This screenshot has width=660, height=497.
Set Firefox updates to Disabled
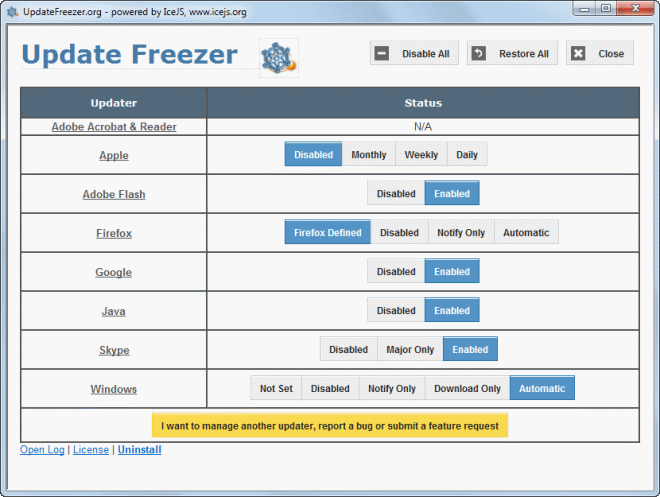[399, 232]
